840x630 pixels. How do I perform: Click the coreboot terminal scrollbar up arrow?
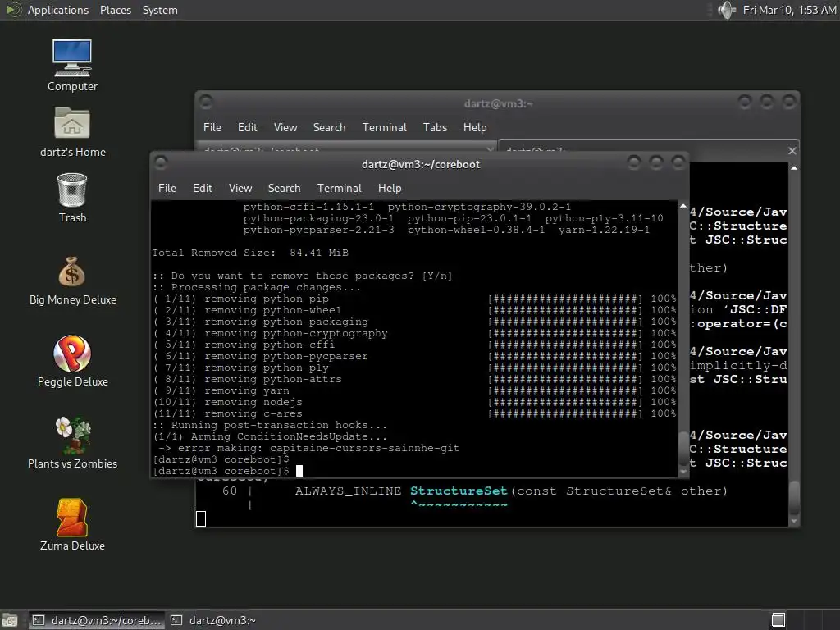(683, 206)
